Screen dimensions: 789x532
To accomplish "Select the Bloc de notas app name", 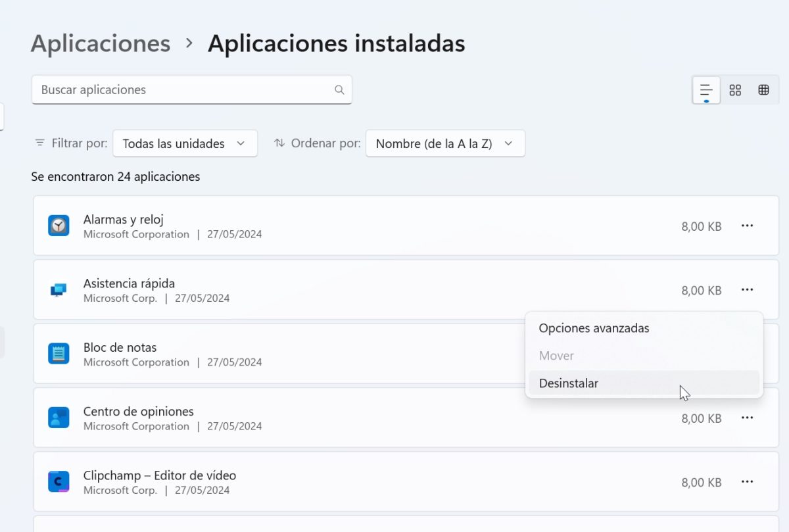I will (120, 347).
